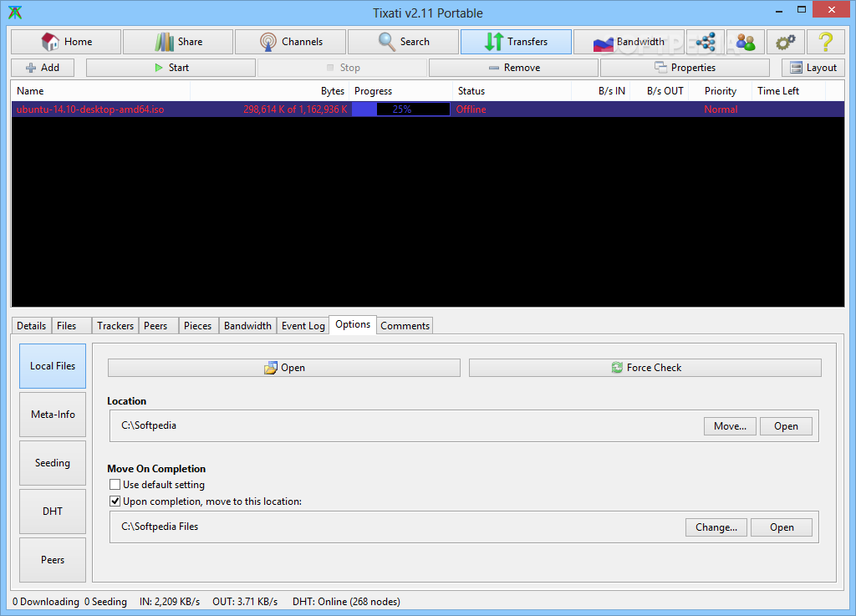856x616 pixels.
Task: Switch to the Files tab
Action: 72,326
